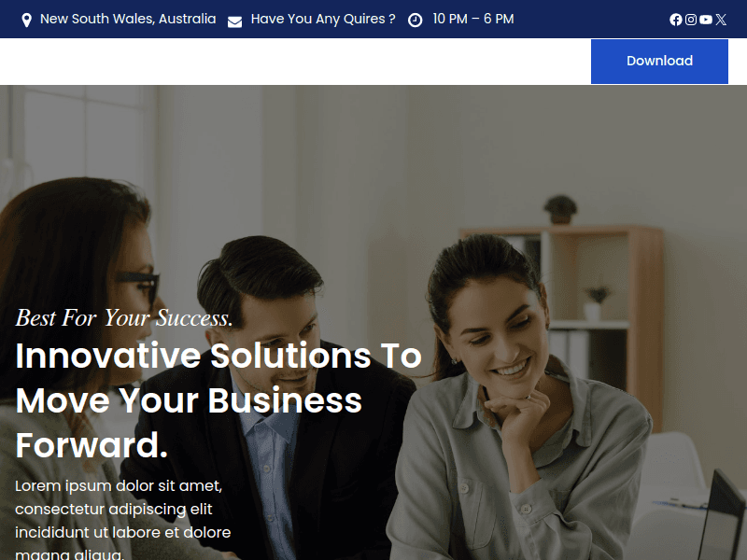Click the clock hours icon

coord(415,20)
